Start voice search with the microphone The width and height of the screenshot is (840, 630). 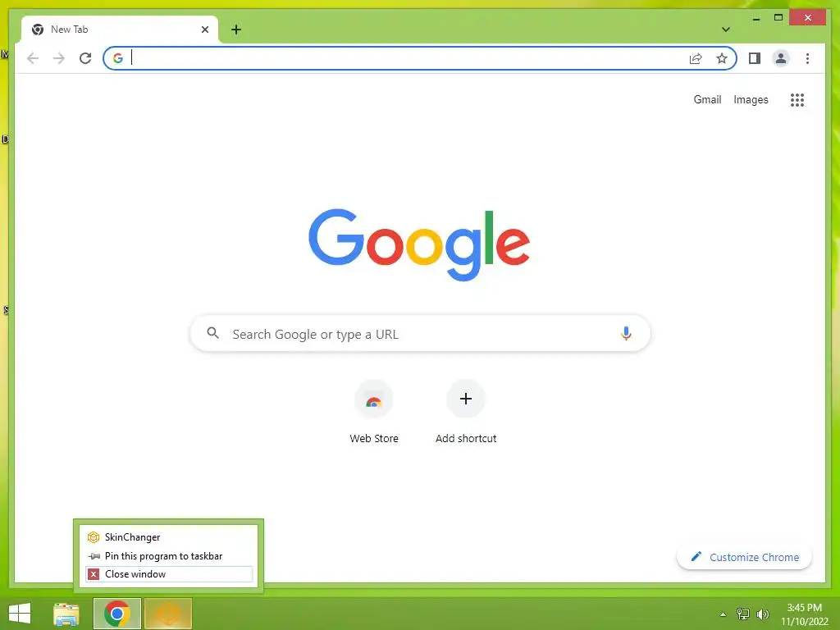click(626, 334)
